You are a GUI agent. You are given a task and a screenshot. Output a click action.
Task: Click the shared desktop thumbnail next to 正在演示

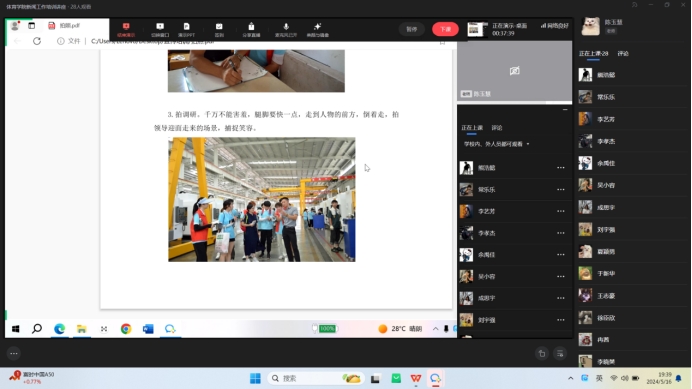point(478,29)
